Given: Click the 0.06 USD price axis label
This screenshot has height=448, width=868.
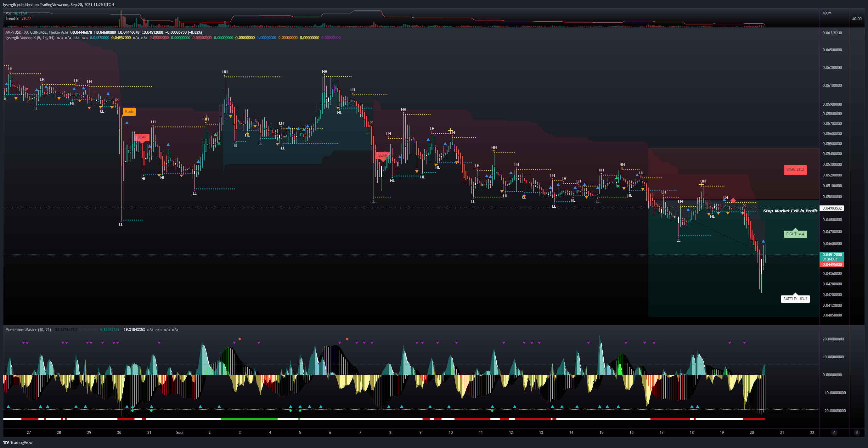Looking at the screenshot, I should [x=832, y=33].
